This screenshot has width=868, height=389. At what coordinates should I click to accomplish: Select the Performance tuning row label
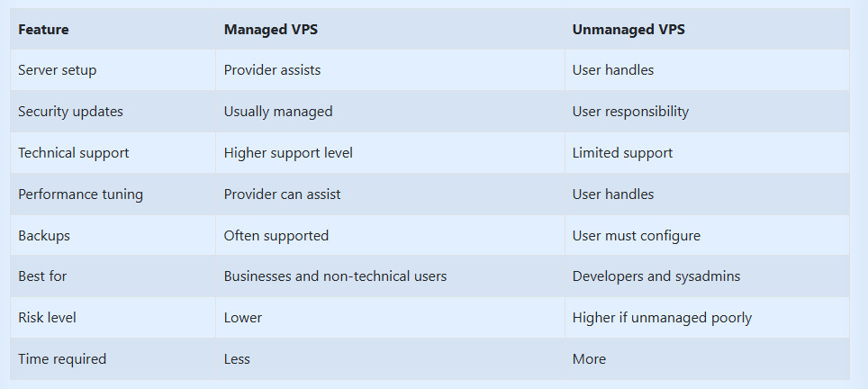coord(80,194)
